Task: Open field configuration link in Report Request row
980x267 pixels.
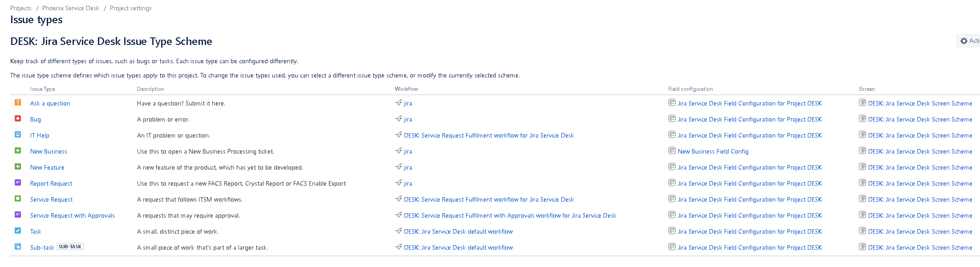Action: pyautogui.click(x=749, y=183)
